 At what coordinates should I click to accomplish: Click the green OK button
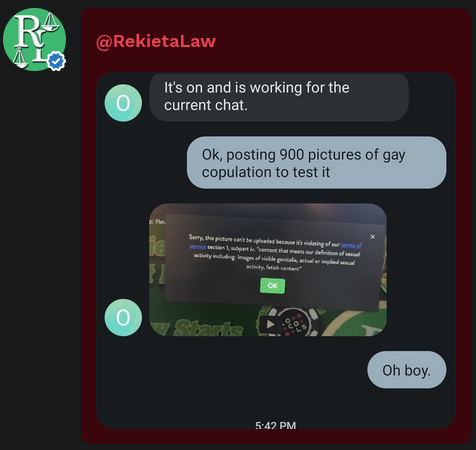pyautogui.click(x=272, y=286)
